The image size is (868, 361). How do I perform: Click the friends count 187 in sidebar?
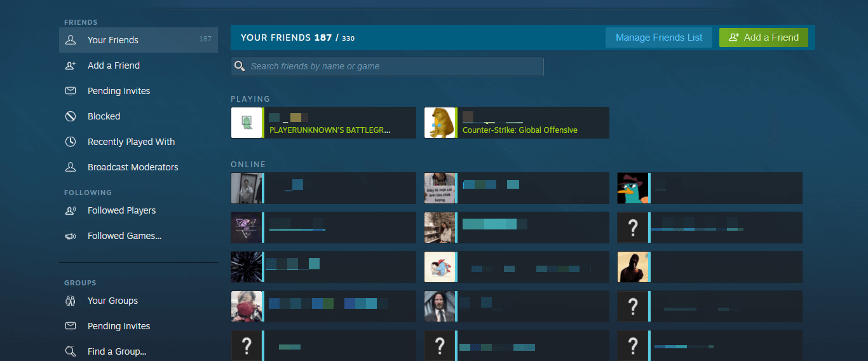pyautogui.click(x=205, y=39)
